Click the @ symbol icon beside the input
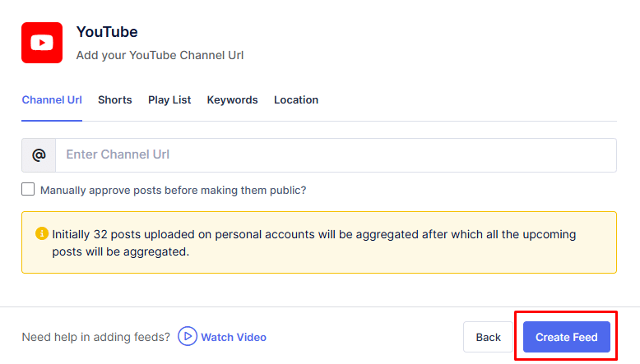This screenshot has width=640, height=364. click(39, 155)
